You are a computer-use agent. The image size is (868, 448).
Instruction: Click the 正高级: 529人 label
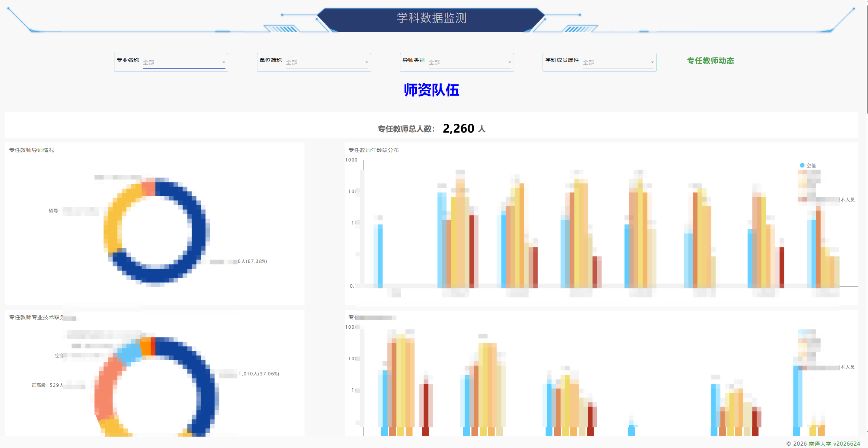(x=48, y=385)
